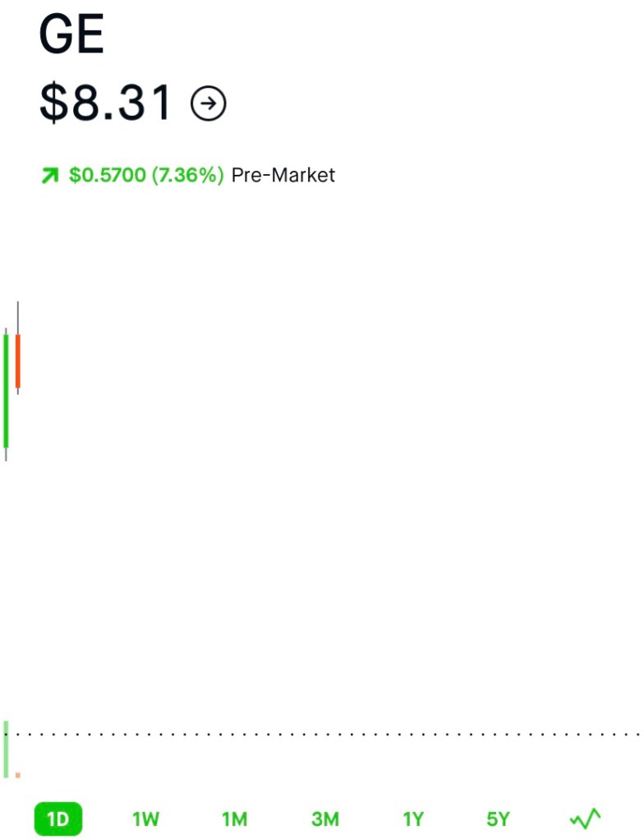The image size is (644, 840).
Task: Show the 1M chart range
Action: (x=234, y=819)
